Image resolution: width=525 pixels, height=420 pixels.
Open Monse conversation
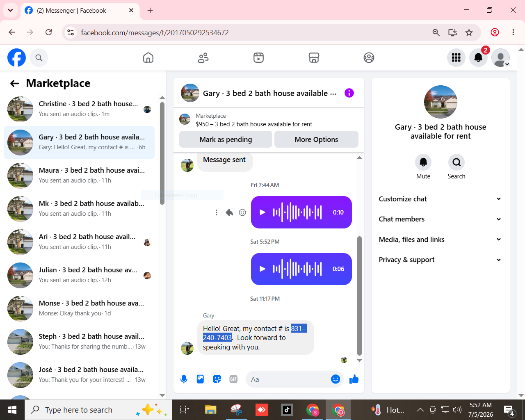(x=79, y=308)
